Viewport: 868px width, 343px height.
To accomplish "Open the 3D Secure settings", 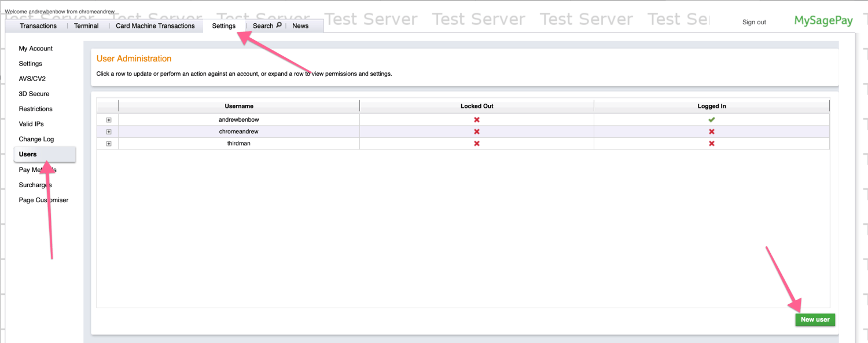I will pos(34,93).
